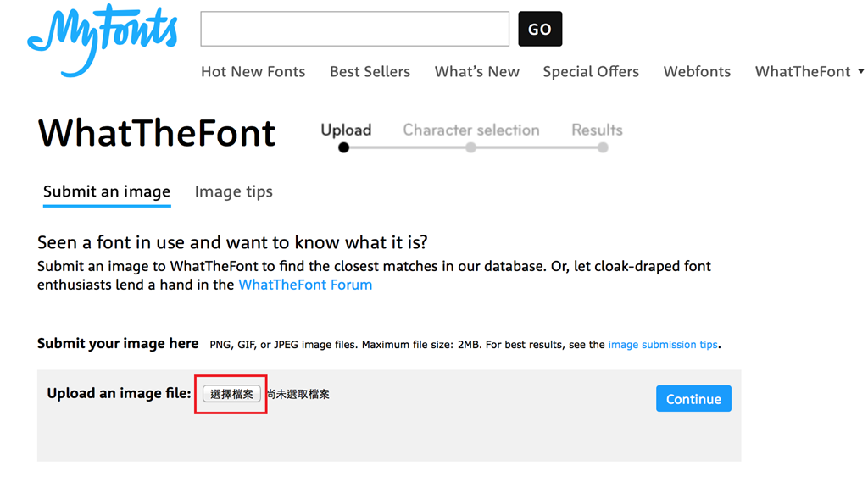The image size is (868, 482).
Task: Click 'Seen a font in use' heading
Action: pos(232,242)
